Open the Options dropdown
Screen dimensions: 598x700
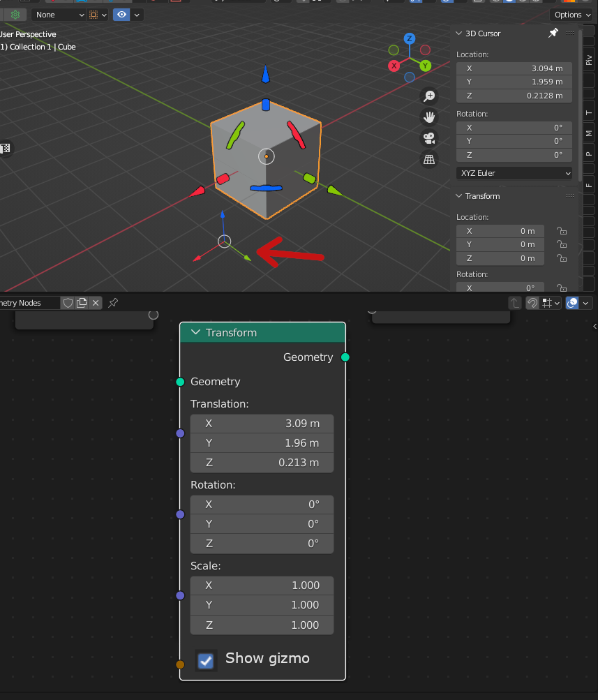pyautogui.click(x=573, y=15)
